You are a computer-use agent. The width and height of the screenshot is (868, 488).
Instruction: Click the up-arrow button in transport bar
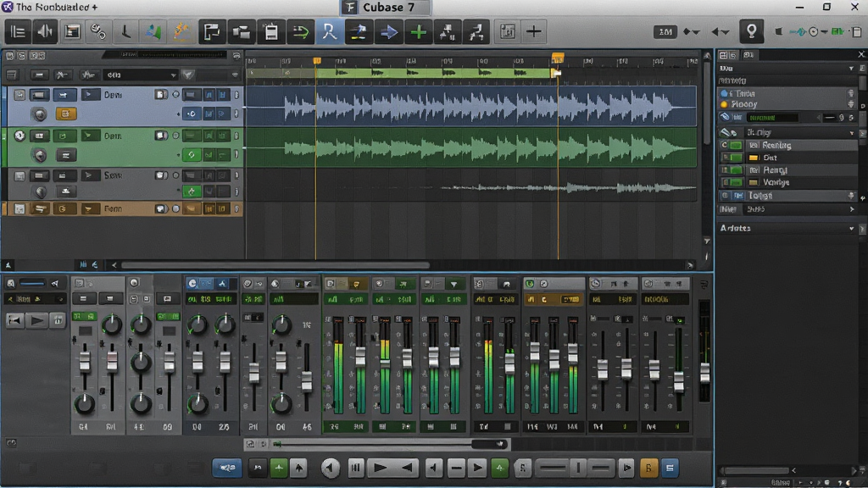click(299, 468)
